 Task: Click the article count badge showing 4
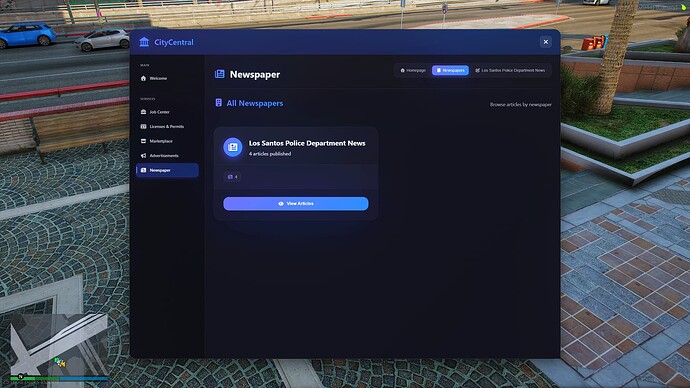click(233, 177)
